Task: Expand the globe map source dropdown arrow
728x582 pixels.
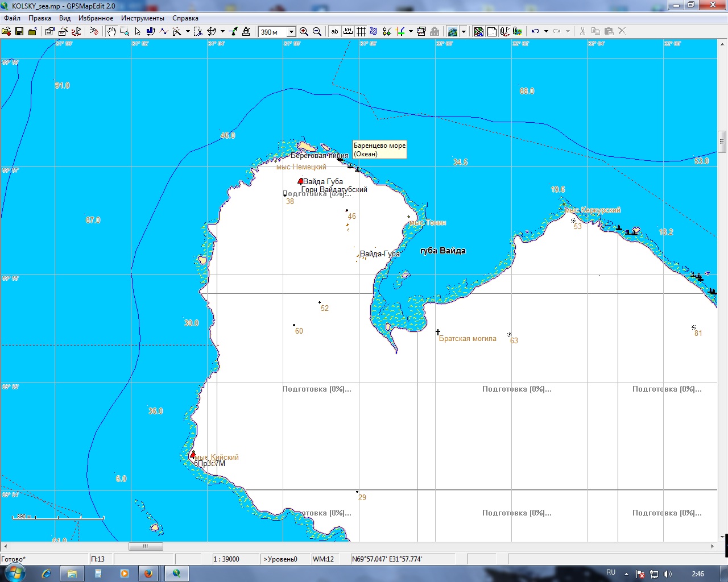Action: 464,32
